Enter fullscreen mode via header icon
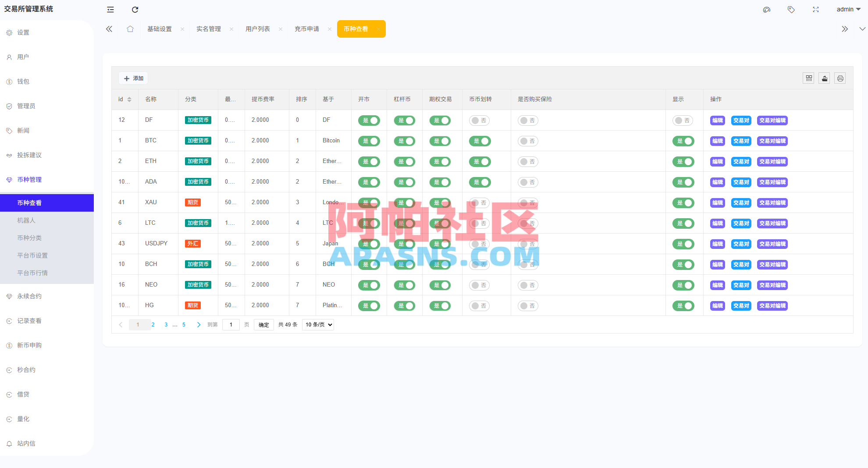This screenshot has height=468, width=868. 816,10
